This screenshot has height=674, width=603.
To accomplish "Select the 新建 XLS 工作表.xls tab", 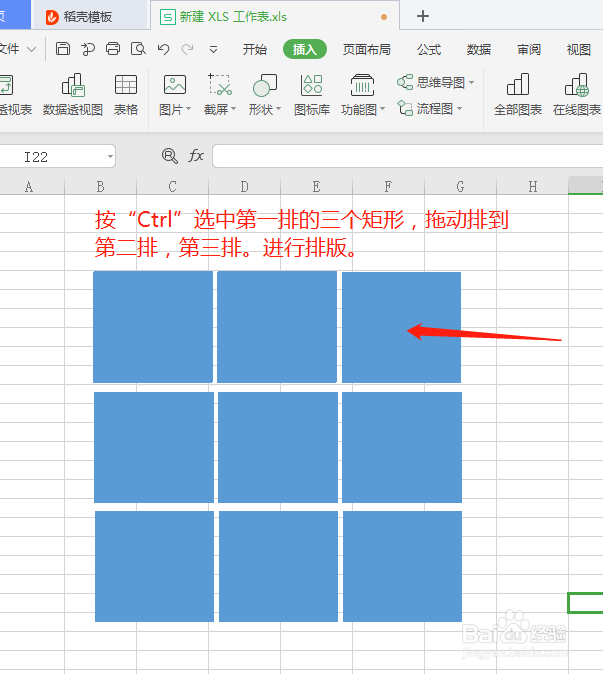I will pyautogui.click(x=275, y=17).
